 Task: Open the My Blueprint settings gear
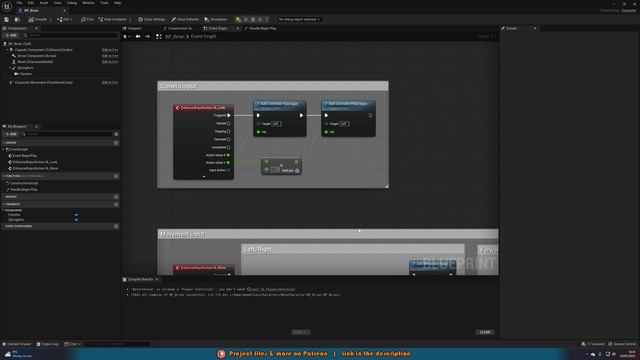point(116,134)
